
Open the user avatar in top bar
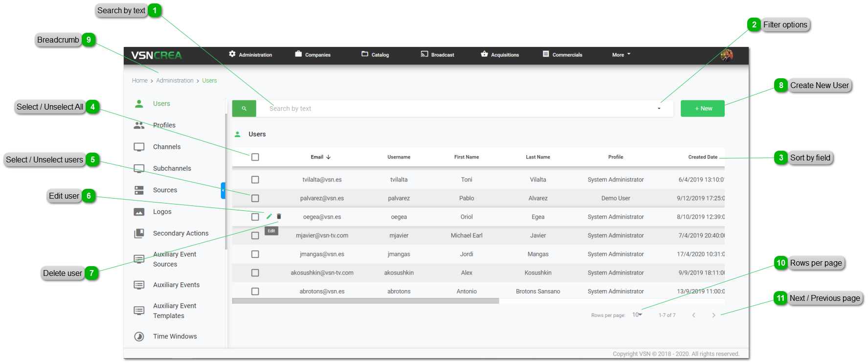point(727,55)
